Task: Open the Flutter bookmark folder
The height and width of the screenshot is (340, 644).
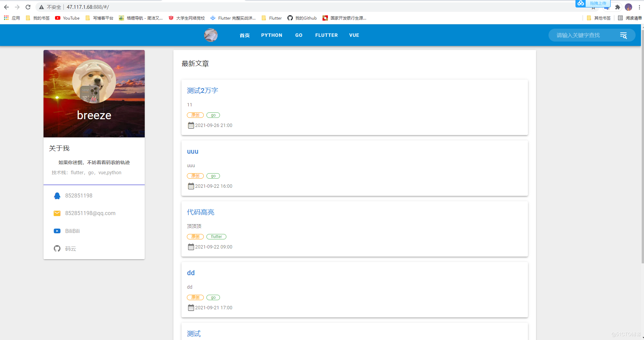Action: click(272, 18)
